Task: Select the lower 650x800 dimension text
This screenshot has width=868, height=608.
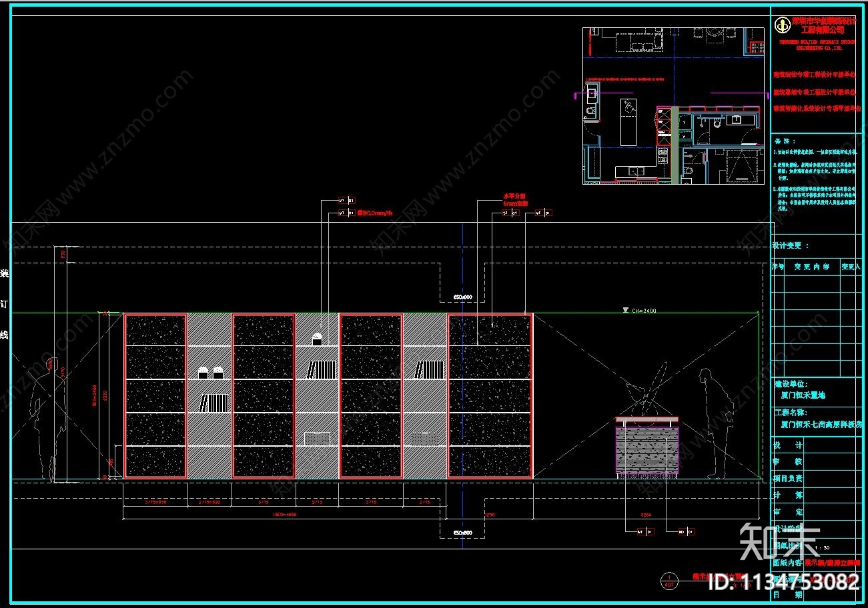Action: [x=462, y=533]
